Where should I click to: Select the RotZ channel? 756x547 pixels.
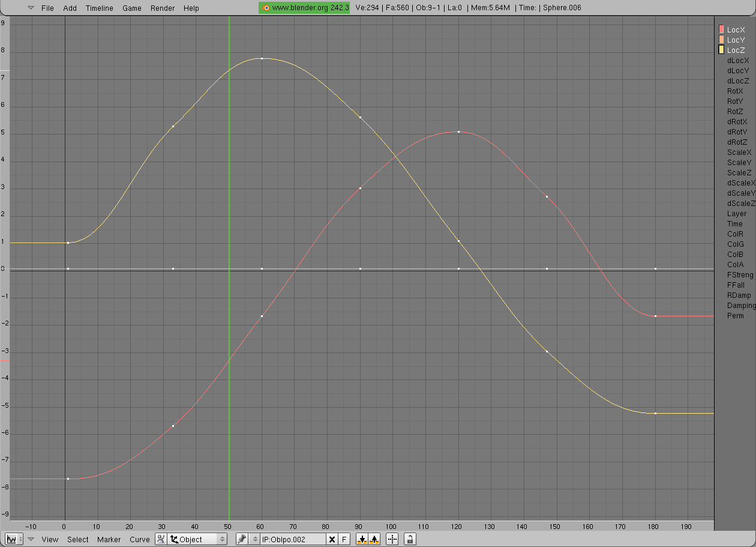735,111
